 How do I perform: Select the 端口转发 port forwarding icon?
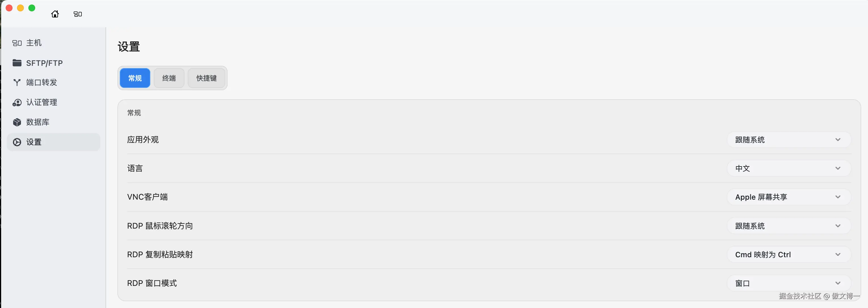pyautogui.click(x=17, y=83)
